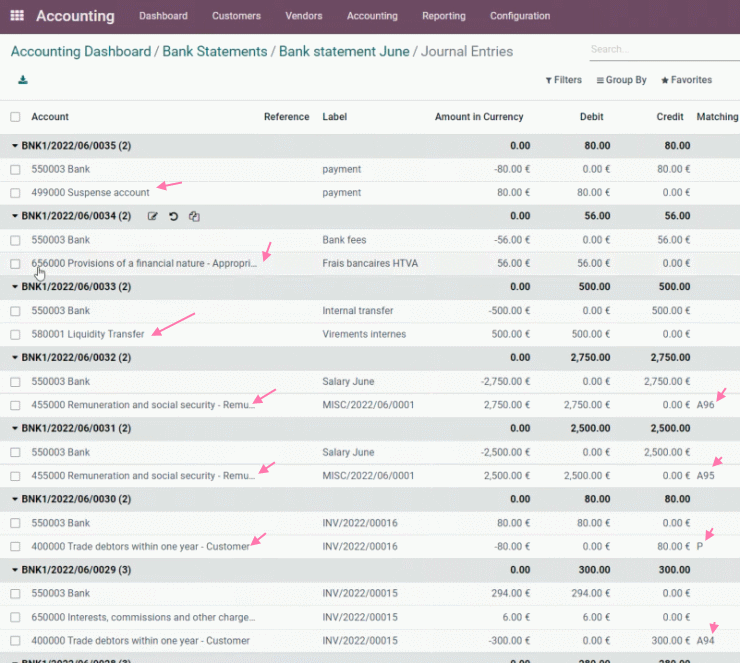740x663 pixels.
Task: Select checkbox of 455000 row with A95
Action: pyautogui.click(x=15, y=476)
